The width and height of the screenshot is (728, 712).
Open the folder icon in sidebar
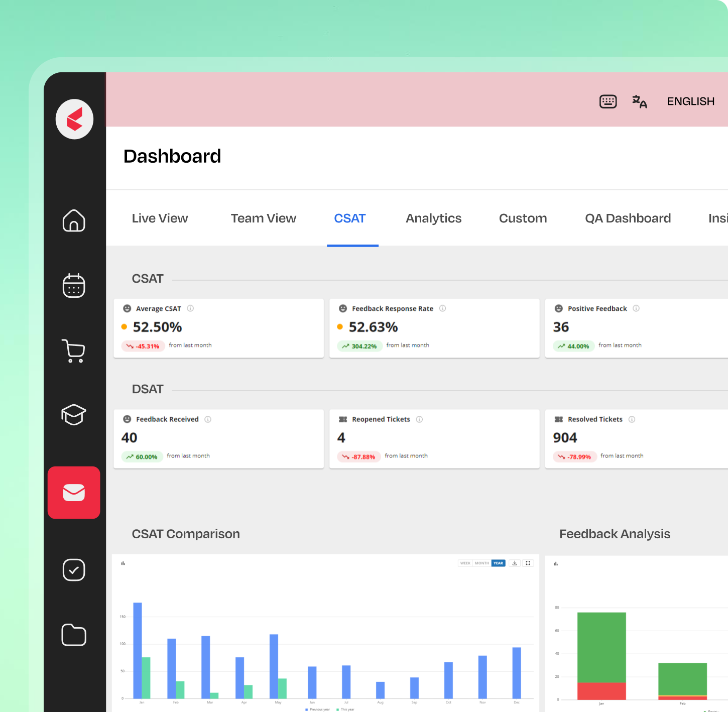pyautogui.click(x=74, y=635)
